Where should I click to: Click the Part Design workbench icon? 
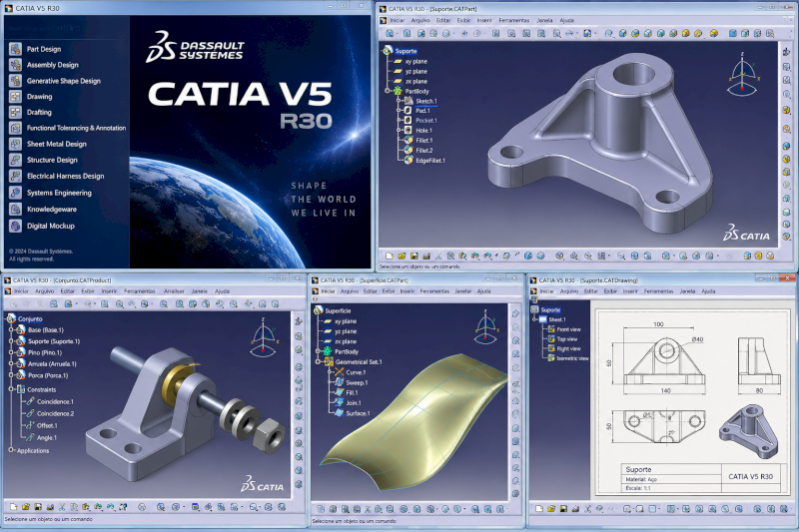[15, 49]
